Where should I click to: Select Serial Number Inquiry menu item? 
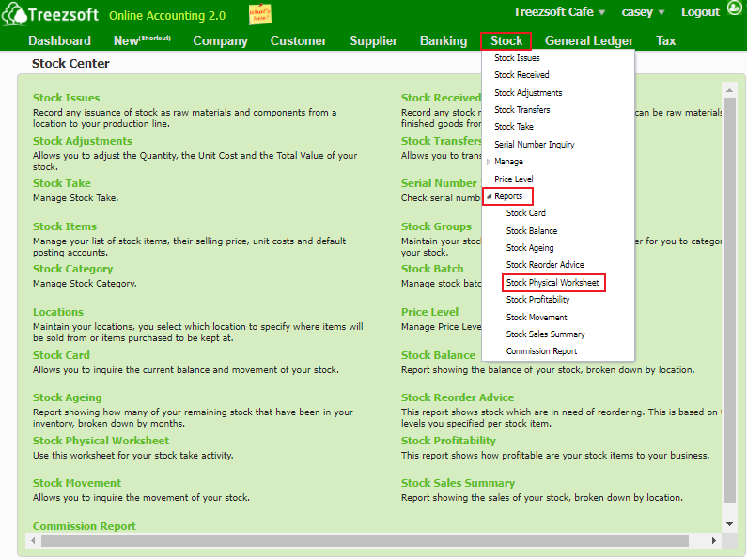tap(534, 145)
